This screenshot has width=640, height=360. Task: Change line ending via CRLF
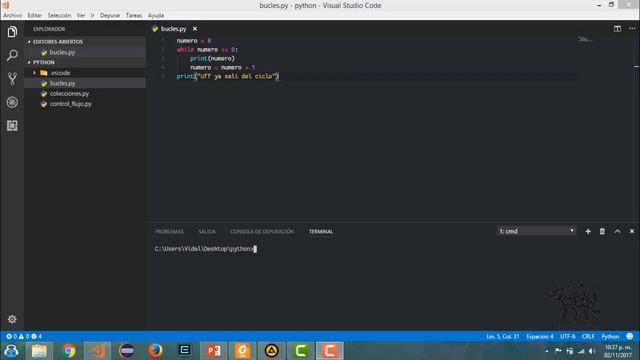tap(588, 336)
